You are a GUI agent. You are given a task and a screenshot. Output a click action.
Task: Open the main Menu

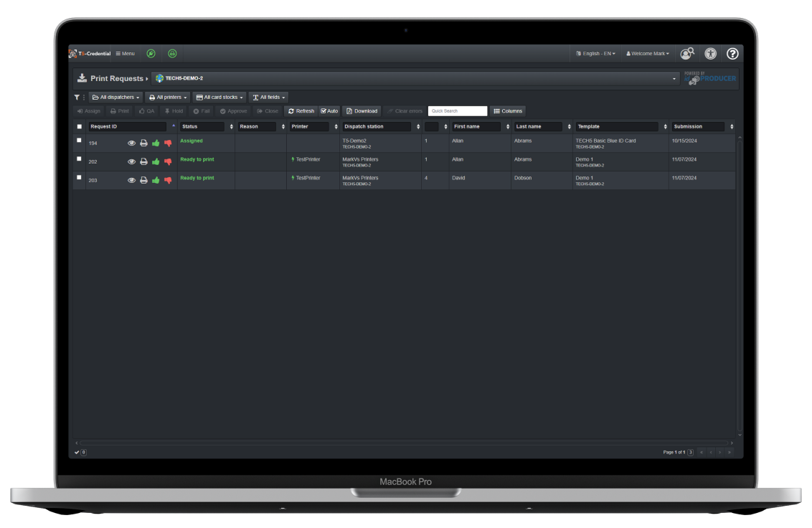125,53
